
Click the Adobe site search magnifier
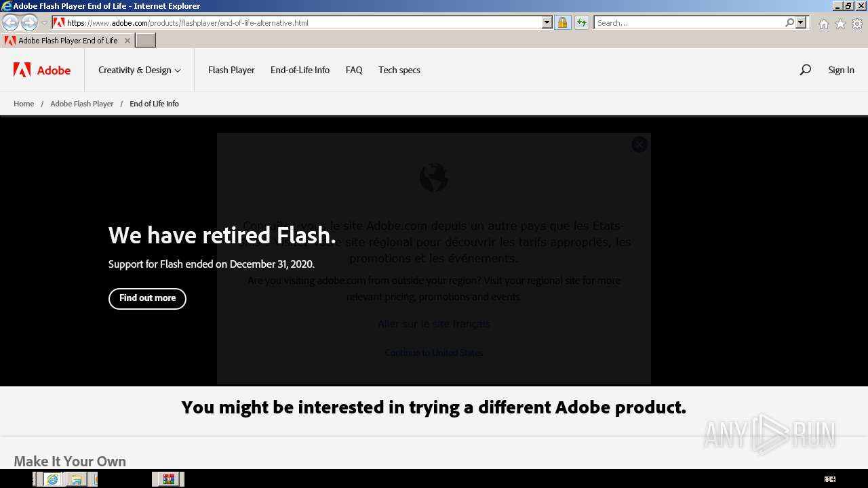(x=805, y=70)
